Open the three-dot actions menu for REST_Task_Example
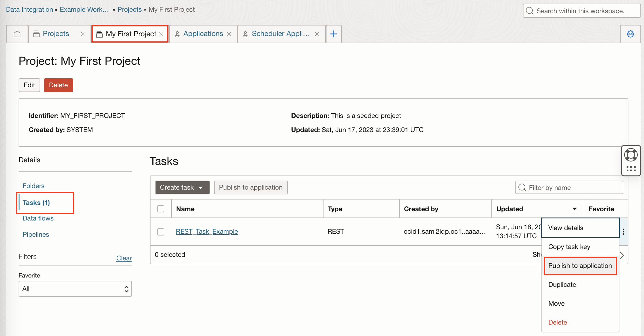Viewport: 644px width, 336px height. tap(623, 232)
